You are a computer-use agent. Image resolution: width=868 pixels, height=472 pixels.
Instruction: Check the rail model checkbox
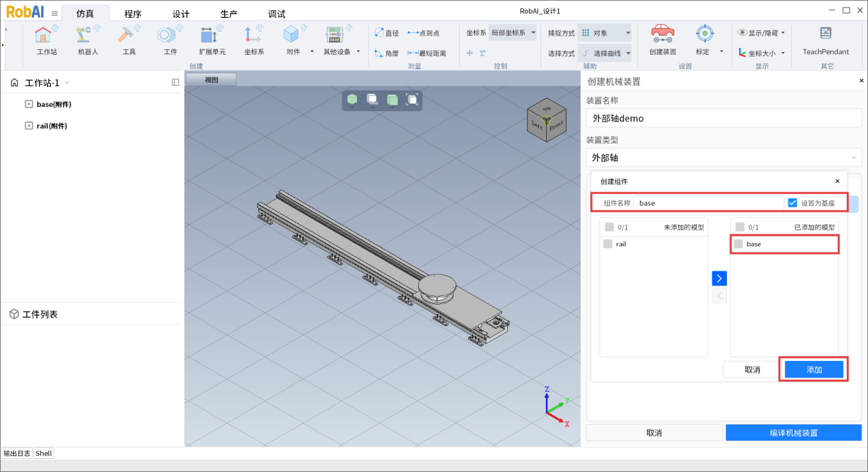(608, 244)
